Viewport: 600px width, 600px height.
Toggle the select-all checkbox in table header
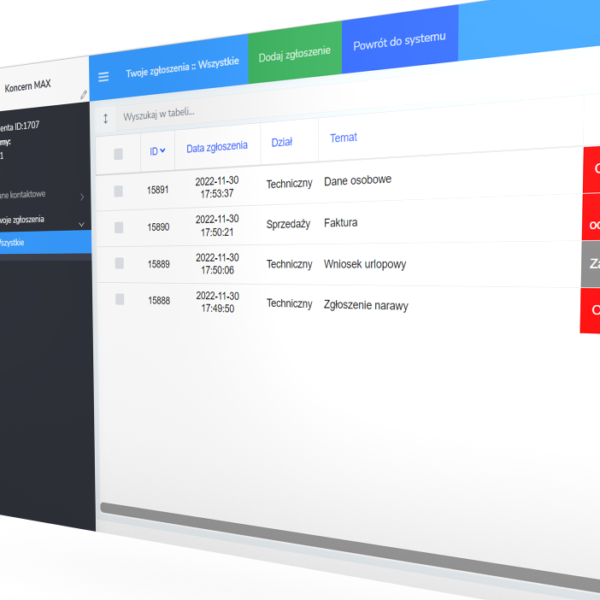click(x=118, y=153)
